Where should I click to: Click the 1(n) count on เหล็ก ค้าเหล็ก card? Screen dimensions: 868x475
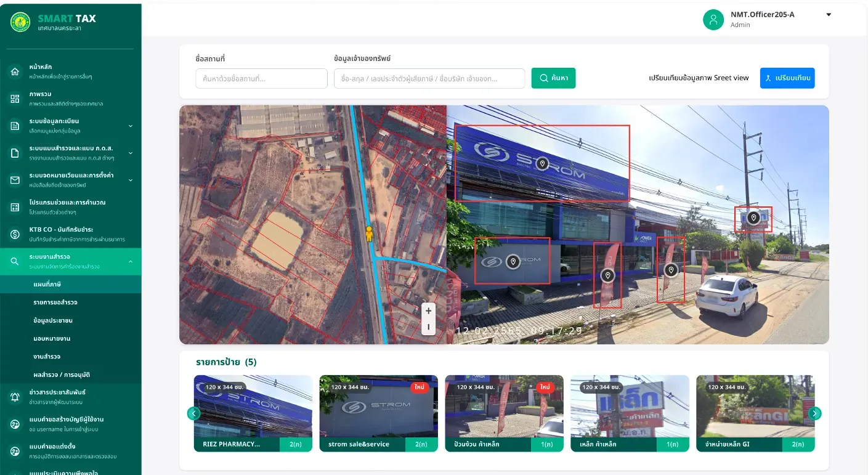point(672,444)
